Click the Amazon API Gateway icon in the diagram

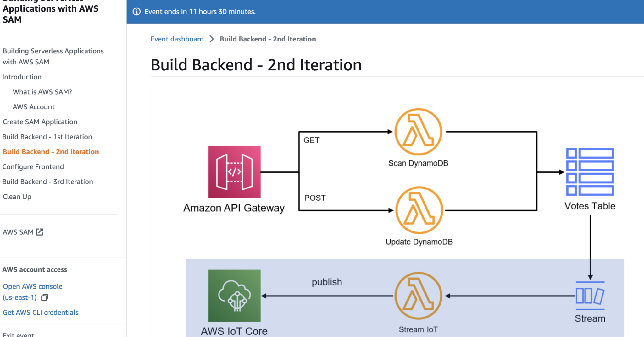(x=234, y=172)
